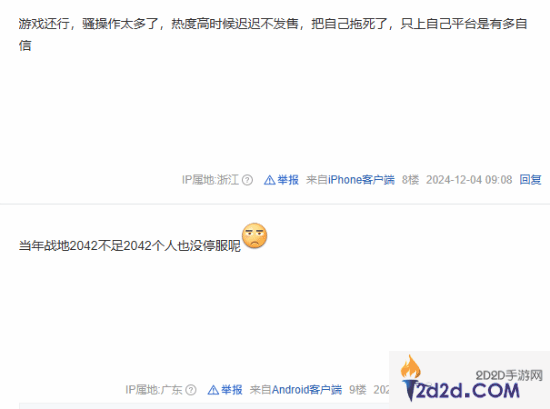This screenshot has width=550, height=409.
Task: Click the warning triangle icon on the 8楼 post
Action: (x=269, y=180)
